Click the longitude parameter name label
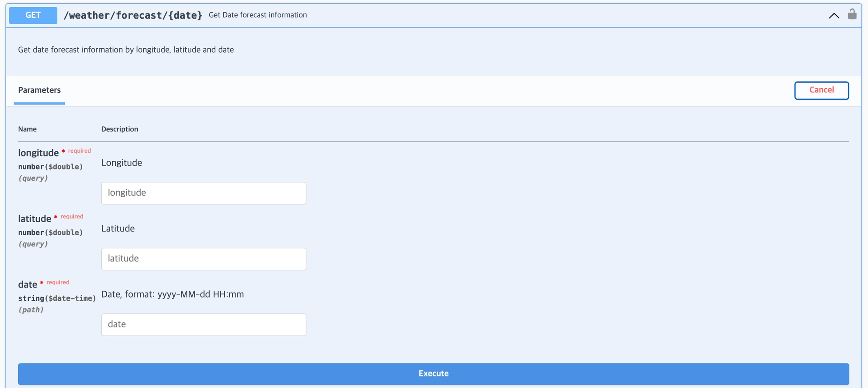Viewport: 868px width, 388px height. coord(38,153)
